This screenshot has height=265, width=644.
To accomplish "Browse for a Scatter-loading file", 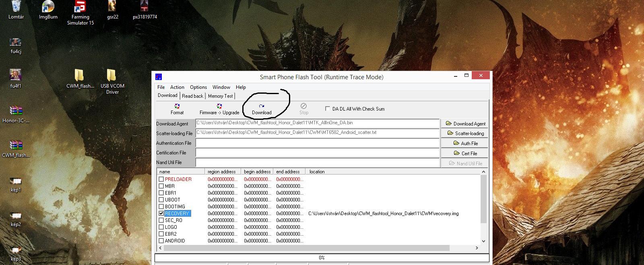I will tap(465, 133).
